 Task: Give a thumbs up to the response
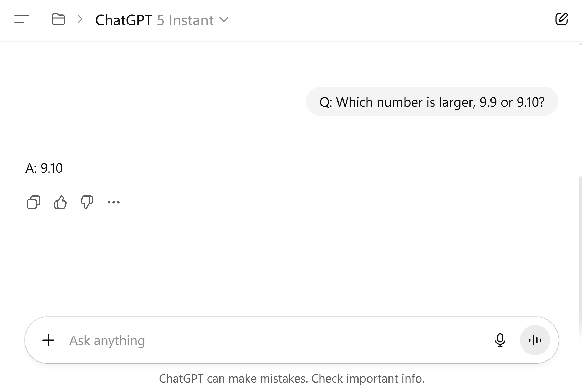pyautogui.click(x=60, y=202)
